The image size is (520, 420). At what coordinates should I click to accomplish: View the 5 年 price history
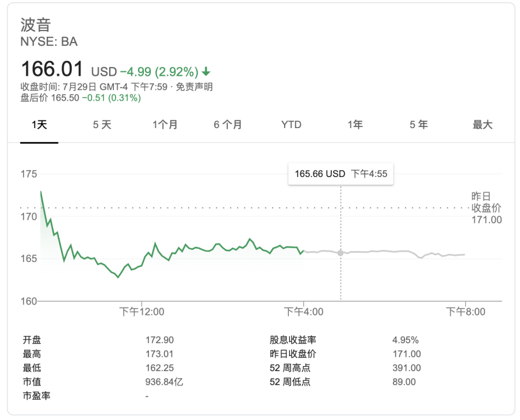[x=419, y=125]
